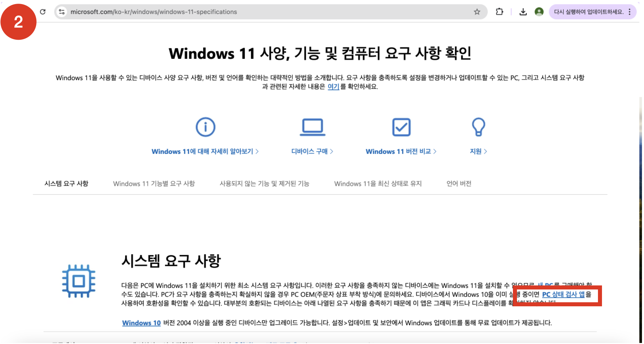The width and height of the screenshot is (644, 344).
Task: Open 'Windows 11 버전 비교' link
Action: [401, 151]
